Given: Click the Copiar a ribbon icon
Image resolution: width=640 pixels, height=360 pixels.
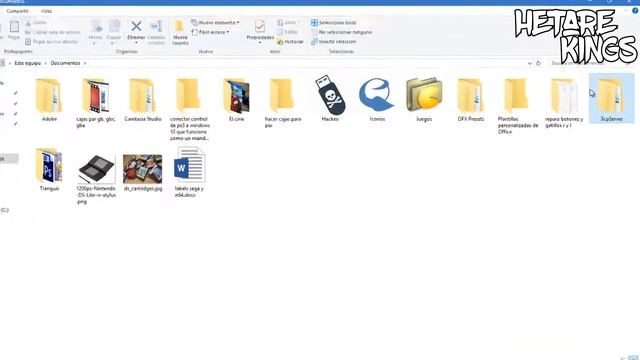Looking at the screenshot, I should (114, 27).
